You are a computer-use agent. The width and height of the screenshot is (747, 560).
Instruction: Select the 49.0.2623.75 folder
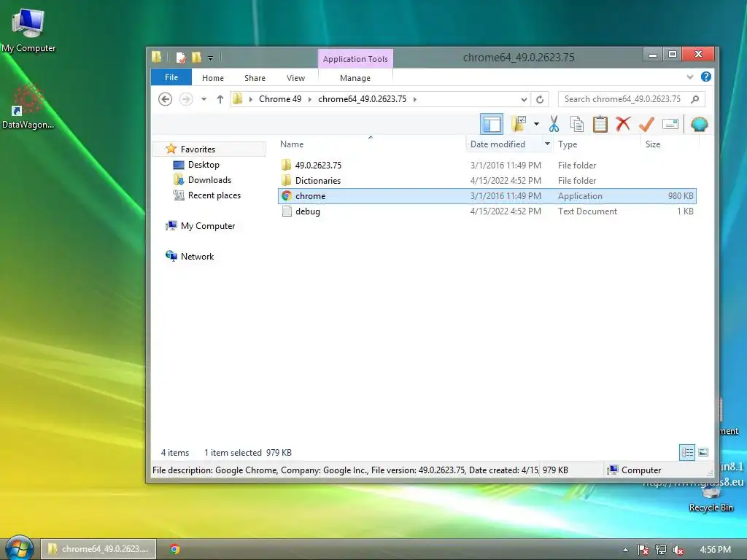[x=487, y=166]
